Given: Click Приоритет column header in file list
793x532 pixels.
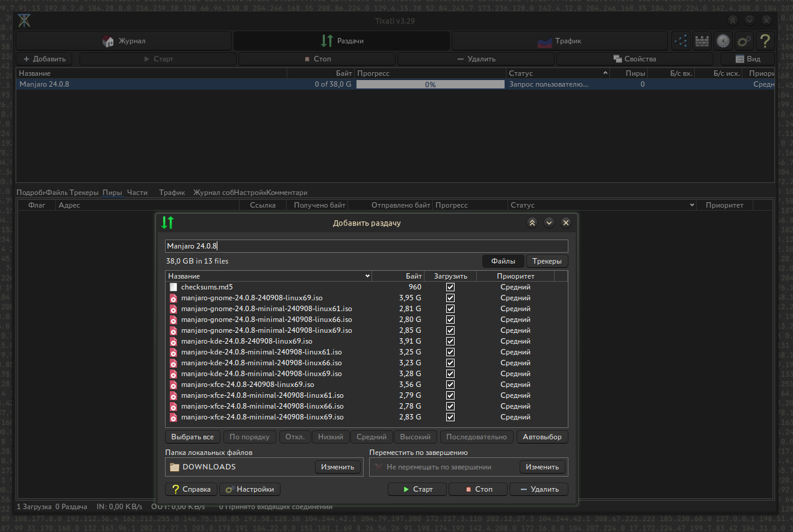Looking at the screenshot, I should pyautogui.click(x=515, y=276).
